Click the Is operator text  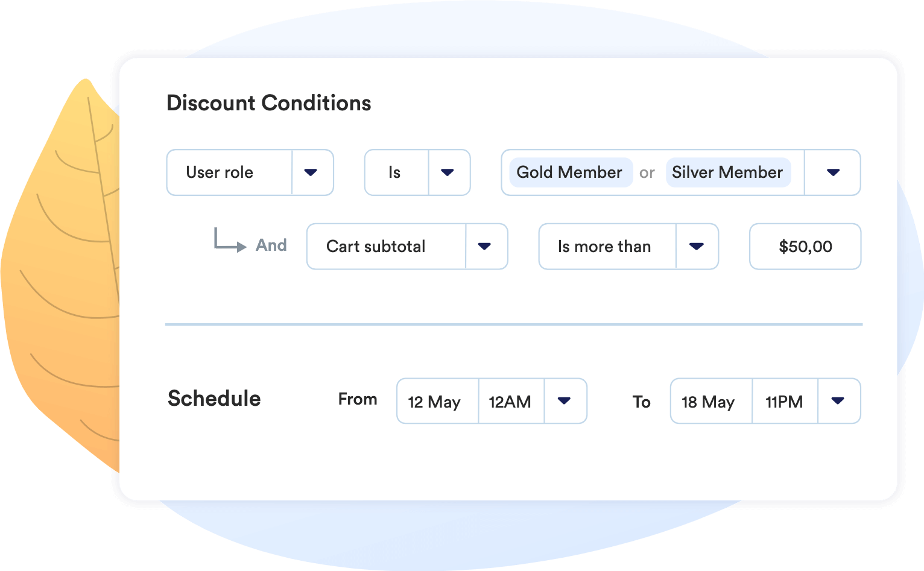(x=394, y=172)
